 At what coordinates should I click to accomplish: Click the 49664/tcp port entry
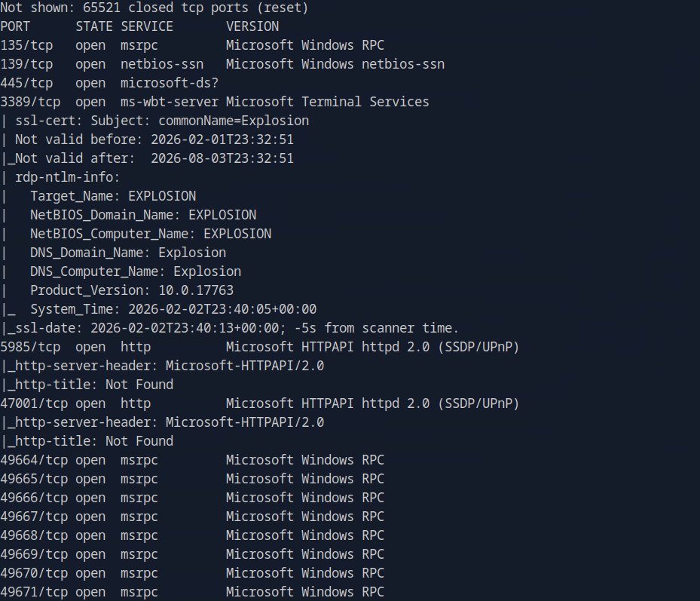click(34, 460)
